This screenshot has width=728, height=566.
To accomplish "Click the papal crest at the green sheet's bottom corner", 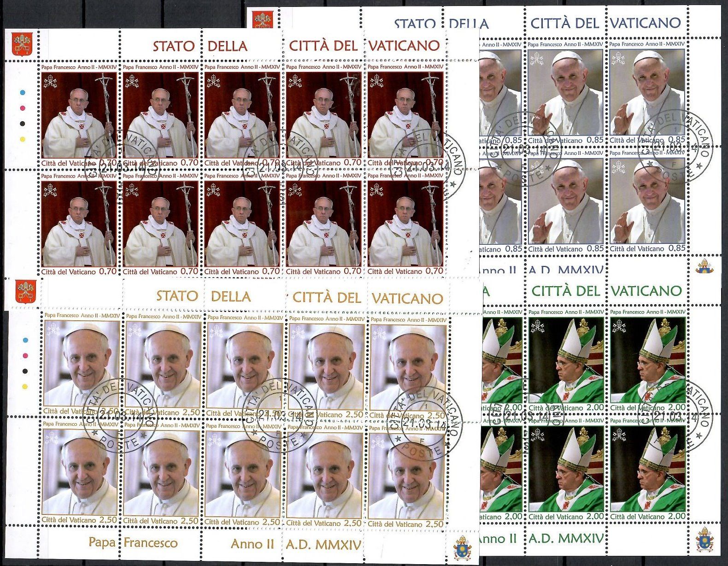I will (704, 540).
